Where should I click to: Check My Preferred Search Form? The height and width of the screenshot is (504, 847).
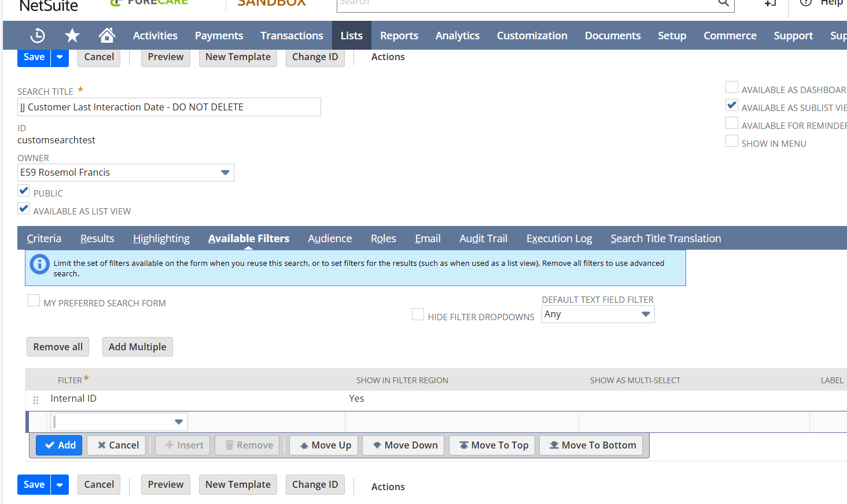(x=34, y=301)
